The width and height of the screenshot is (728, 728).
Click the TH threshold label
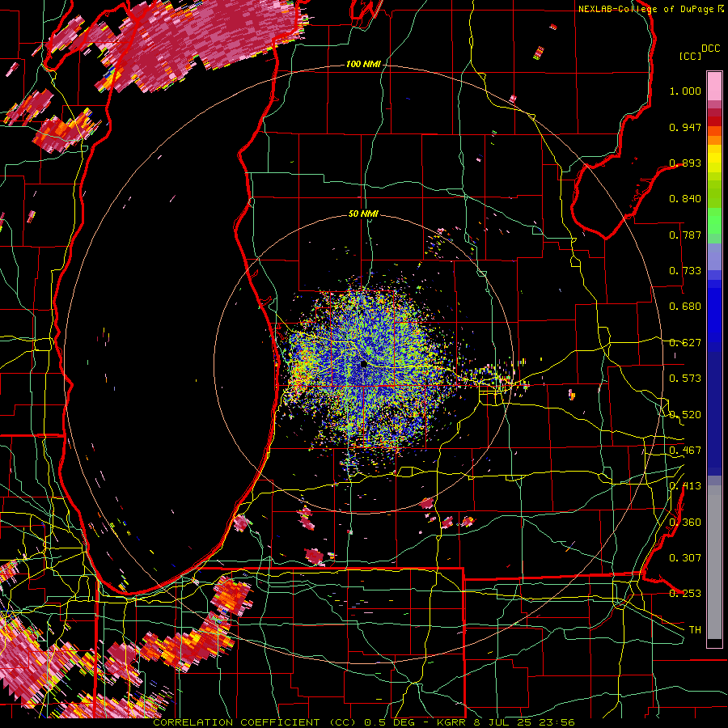(x=695, y=630)
